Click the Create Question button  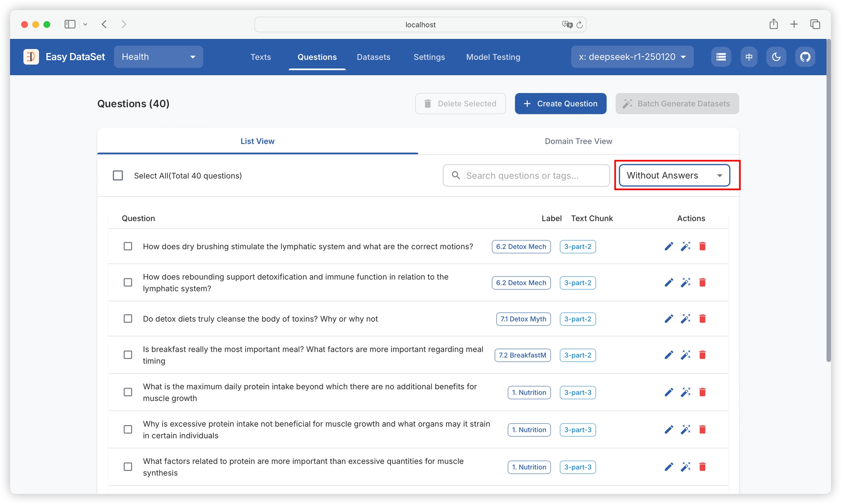(560, 104)
